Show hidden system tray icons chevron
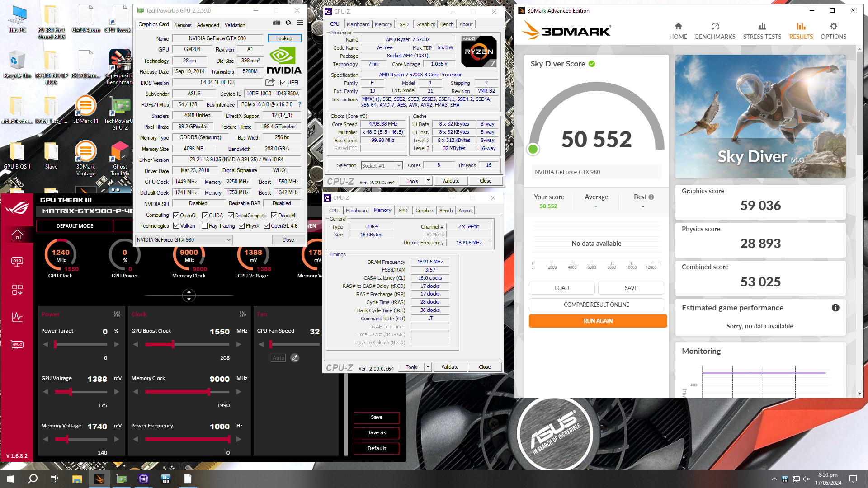Image resolution: width=868 pixels, height=488 pixels. point(774,479)
